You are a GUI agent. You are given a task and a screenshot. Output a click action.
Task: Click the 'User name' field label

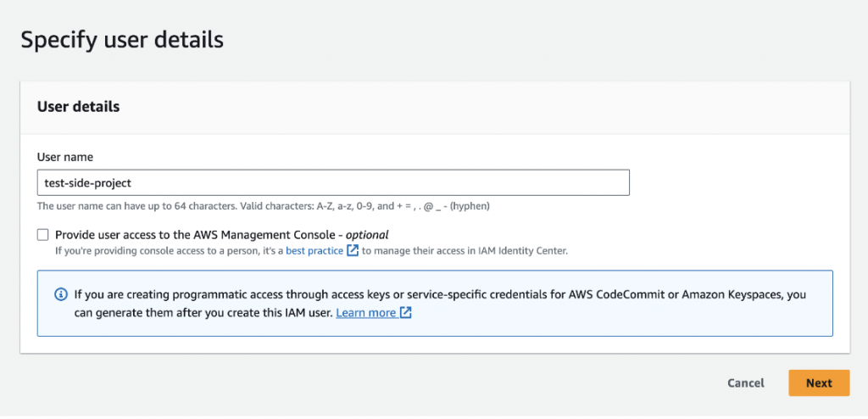coord(65,157)
